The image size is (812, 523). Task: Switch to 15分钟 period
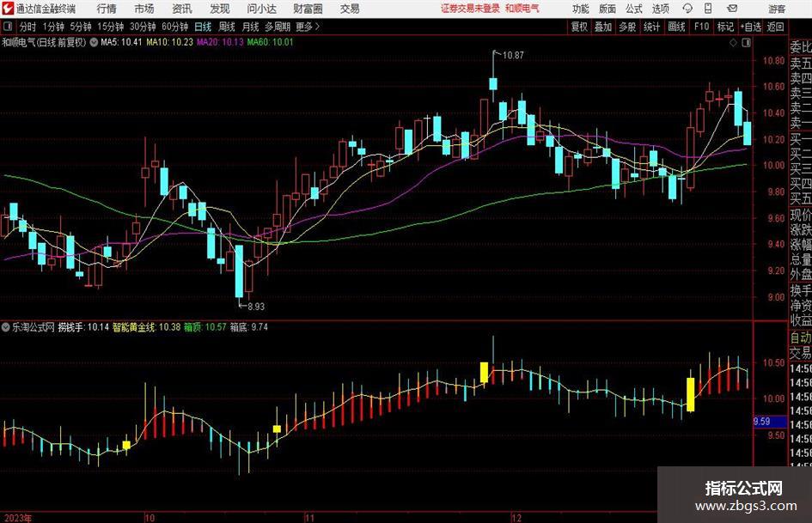pos(110,27)
